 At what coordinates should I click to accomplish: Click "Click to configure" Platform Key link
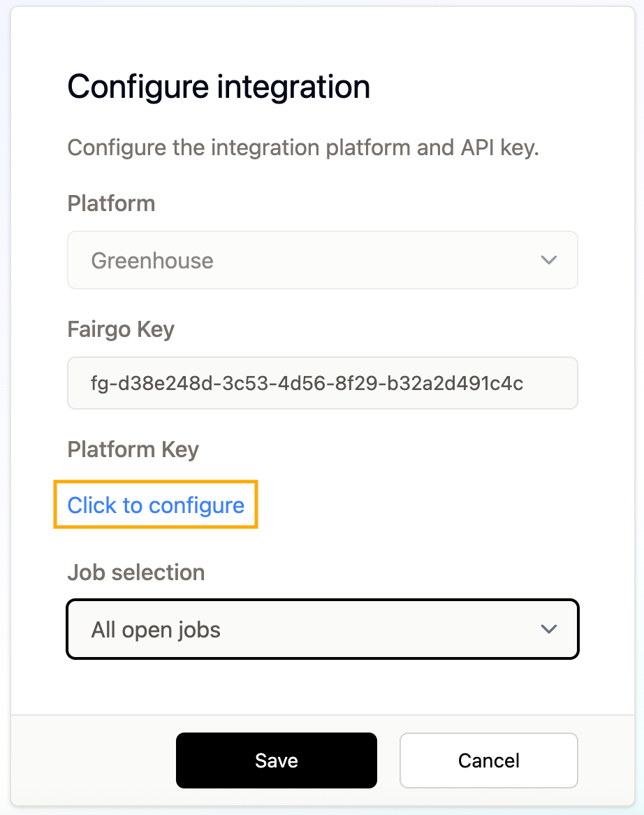pos(156,505)
